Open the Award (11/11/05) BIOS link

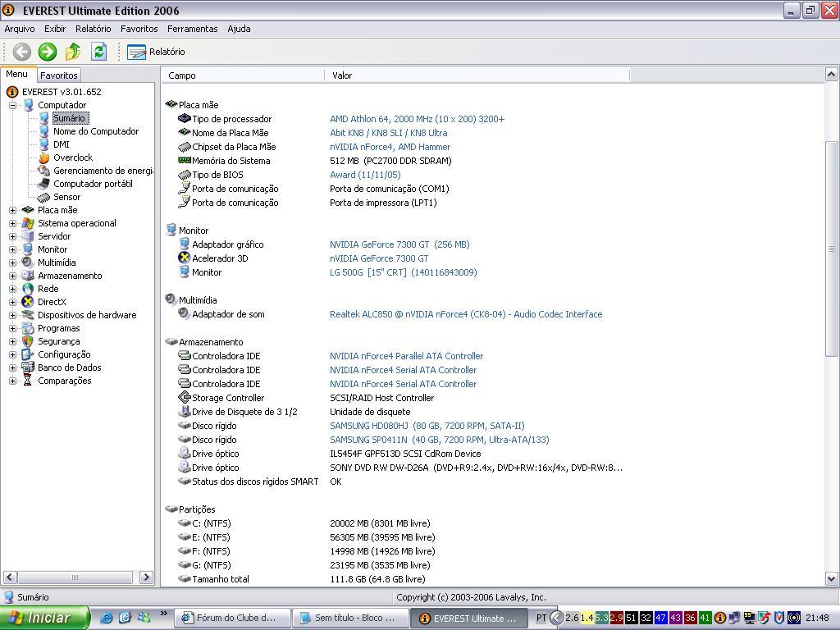365,175
